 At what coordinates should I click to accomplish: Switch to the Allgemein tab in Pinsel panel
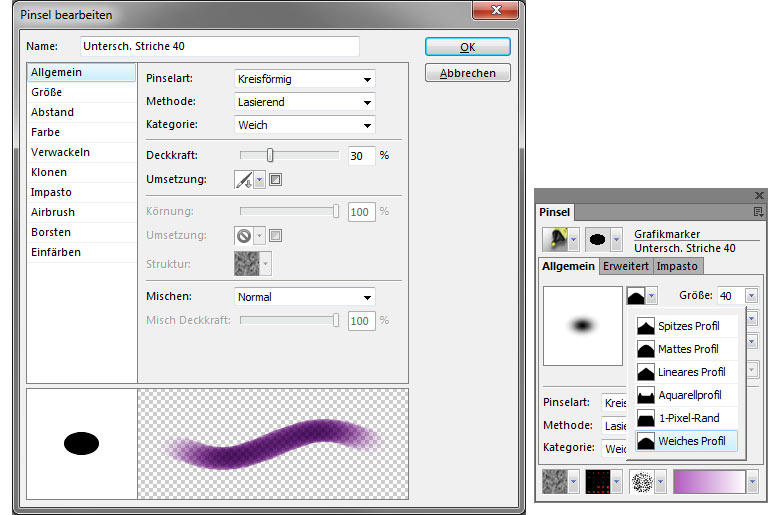(x=568, y=266)
